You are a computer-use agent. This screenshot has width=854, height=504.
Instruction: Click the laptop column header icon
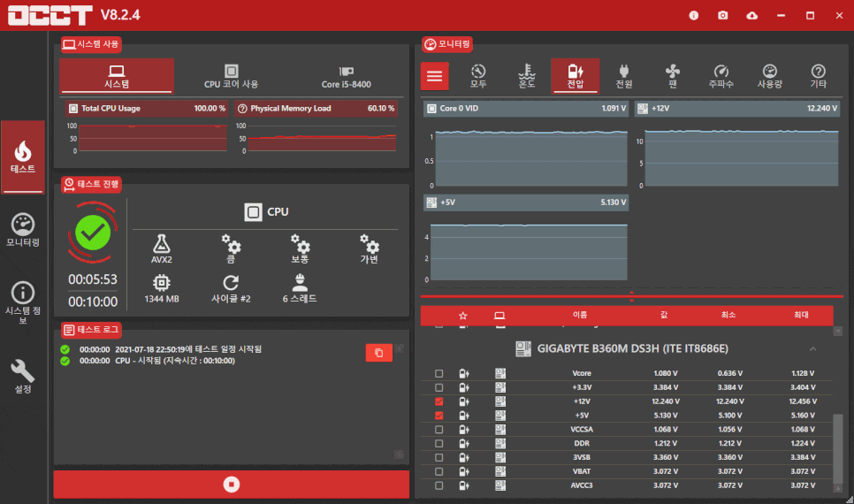(x=499, y=316)
